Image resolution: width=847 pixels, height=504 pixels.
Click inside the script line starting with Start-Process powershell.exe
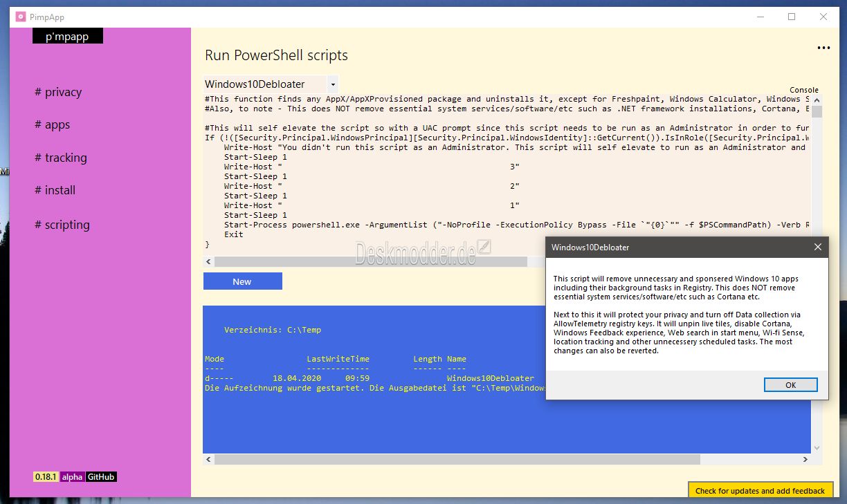coord(515,225)
